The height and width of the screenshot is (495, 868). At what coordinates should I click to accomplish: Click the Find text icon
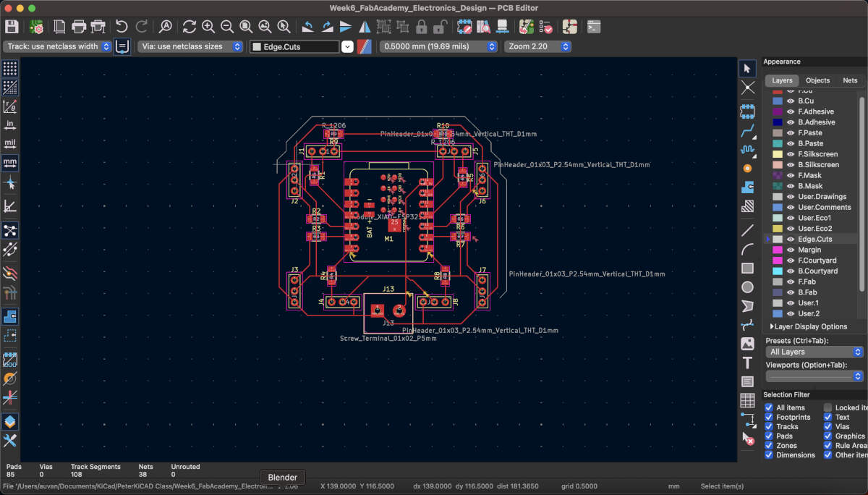click(x=166, y=27)
